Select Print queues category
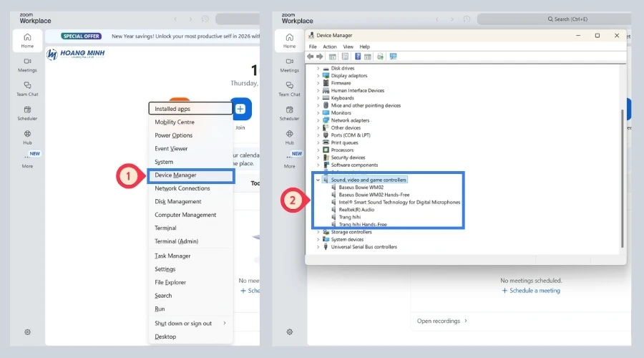This screenshot has width=644, height=358. point(344,142)
